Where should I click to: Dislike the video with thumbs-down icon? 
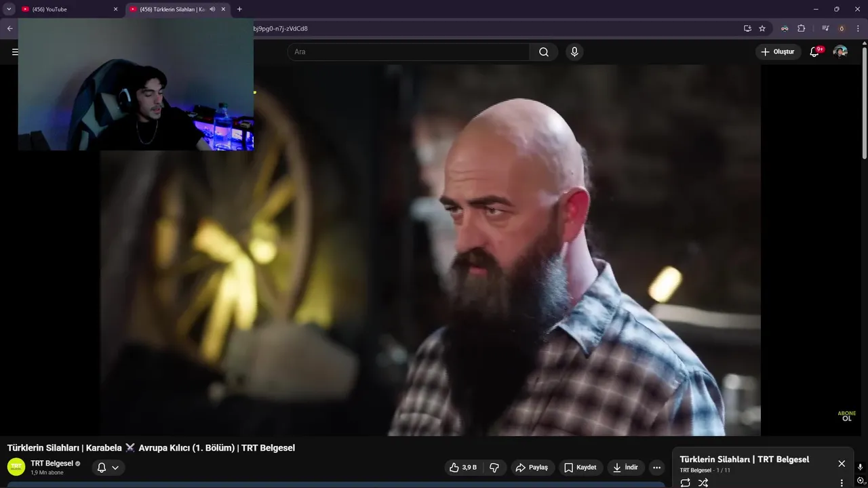pyautogui.click(x=494, y=468)
